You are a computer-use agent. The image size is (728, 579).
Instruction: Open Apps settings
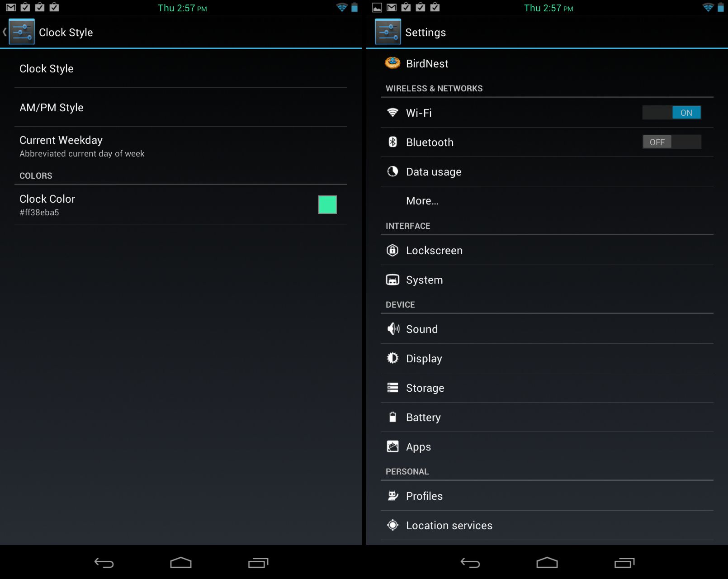pyautogui.click(x=547, y=446)
